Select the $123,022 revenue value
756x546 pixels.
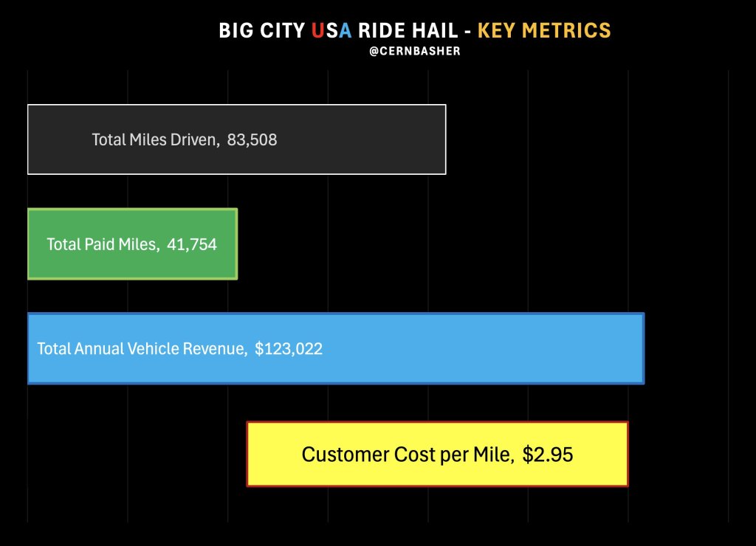click(x=289, y=349)
